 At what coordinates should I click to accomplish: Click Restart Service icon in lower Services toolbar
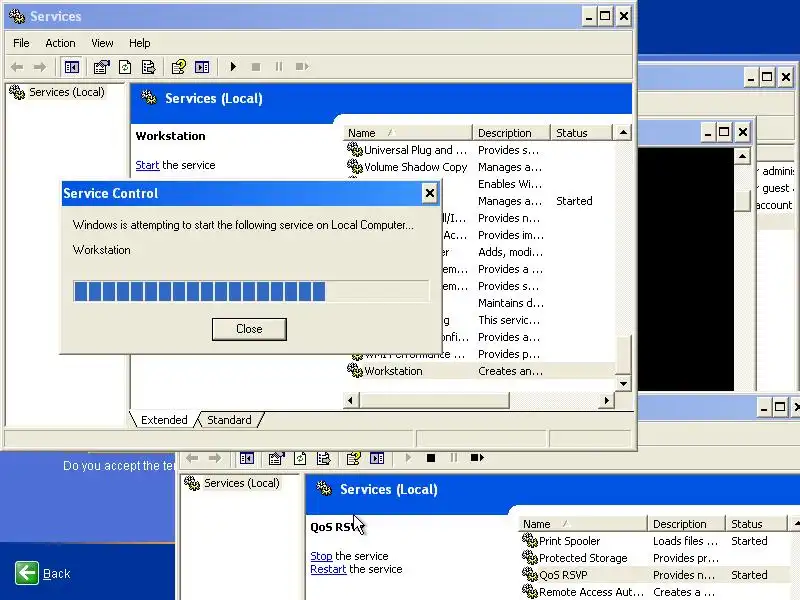pos(477,458)
